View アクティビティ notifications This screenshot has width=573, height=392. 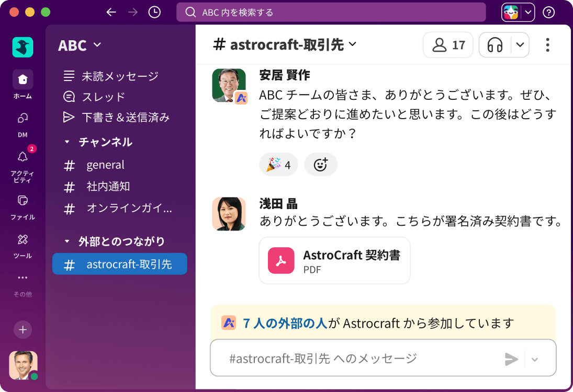(22, 157)
